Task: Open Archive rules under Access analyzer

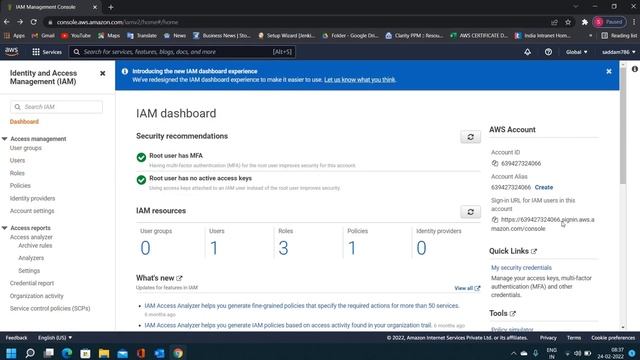Action: pyautogui.click(x=35, y=245)
